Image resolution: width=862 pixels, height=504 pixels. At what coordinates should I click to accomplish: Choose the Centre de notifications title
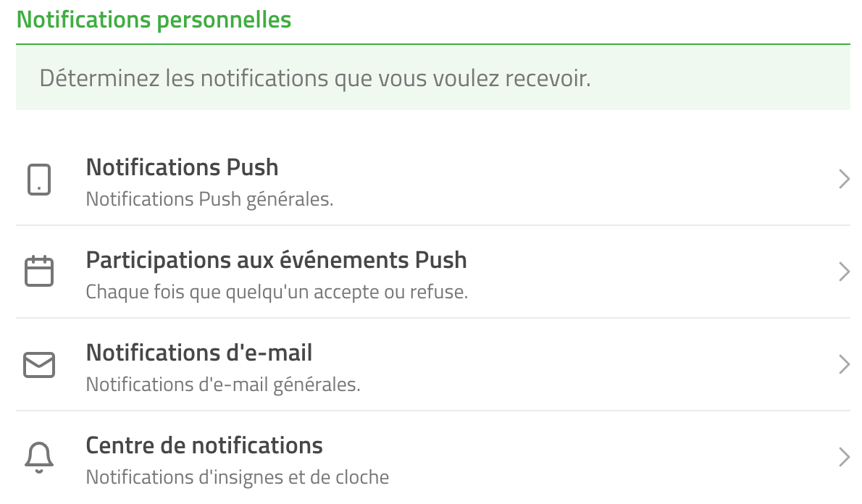click(204, 445)
